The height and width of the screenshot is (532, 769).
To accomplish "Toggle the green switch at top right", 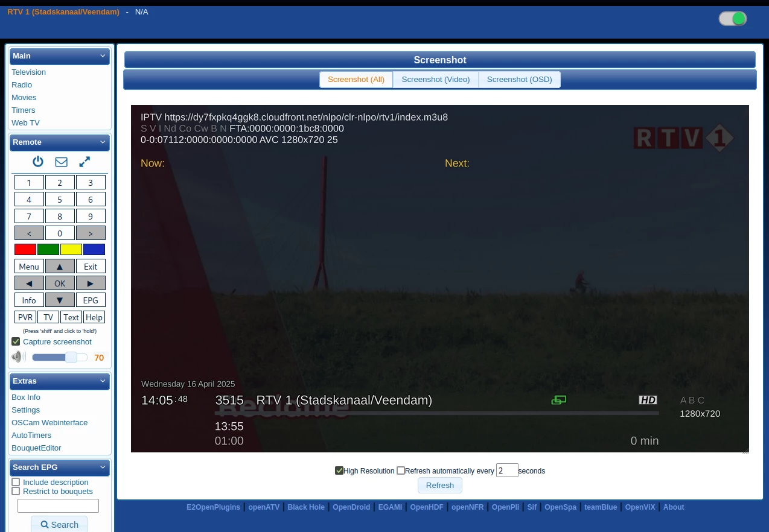I will (x=733, y=19).
